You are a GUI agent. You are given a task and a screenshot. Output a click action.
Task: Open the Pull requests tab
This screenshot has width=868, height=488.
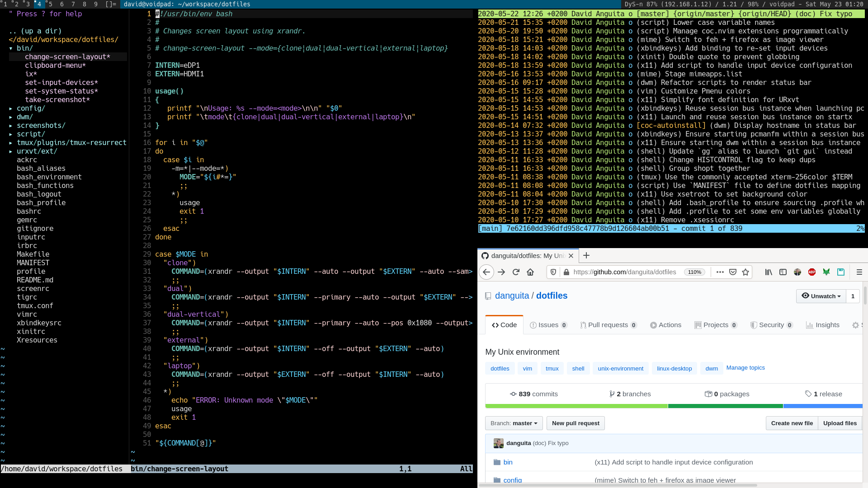tap(609, 325)
